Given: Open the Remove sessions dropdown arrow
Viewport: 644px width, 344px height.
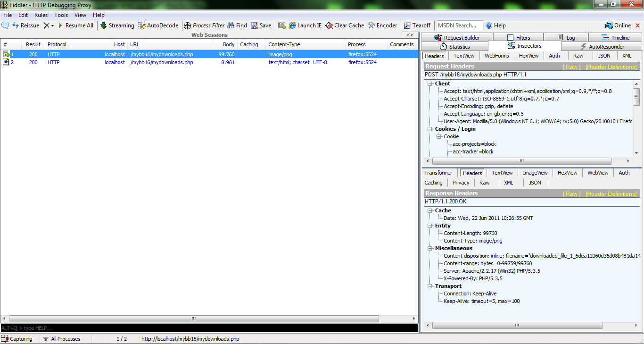Looking at the screenshot, I should [52, 25].
